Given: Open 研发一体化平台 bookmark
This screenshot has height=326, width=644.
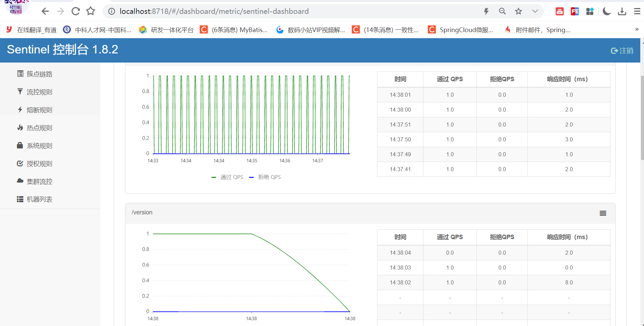Looking at the screenshot, I should click(166, 30).
